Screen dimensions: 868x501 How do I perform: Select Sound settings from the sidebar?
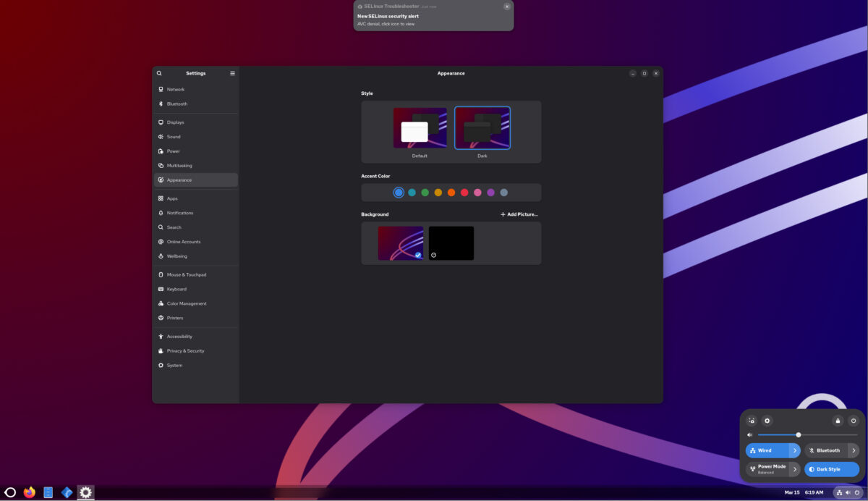coord(173,136)
